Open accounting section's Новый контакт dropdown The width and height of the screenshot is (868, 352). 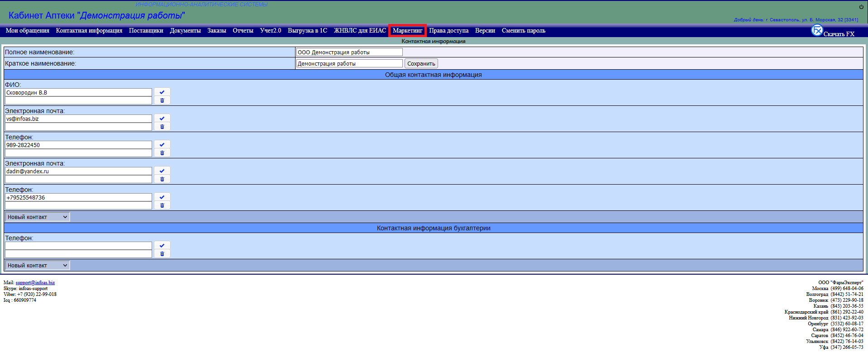(38, 266)
